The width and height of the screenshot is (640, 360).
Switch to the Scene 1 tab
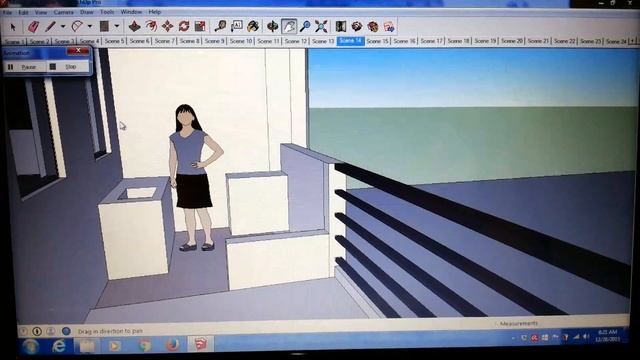15,42
